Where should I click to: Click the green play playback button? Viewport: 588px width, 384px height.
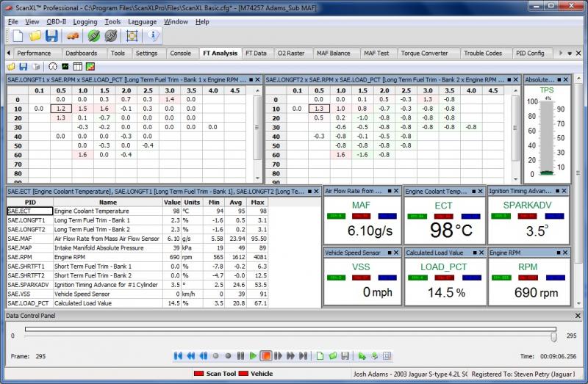253,356
